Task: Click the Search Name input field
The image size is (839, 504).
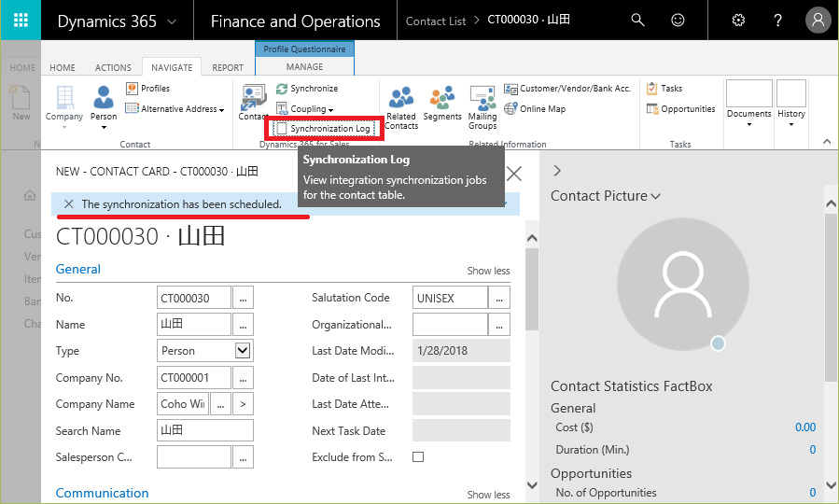Action: click(x=205, y=430)
